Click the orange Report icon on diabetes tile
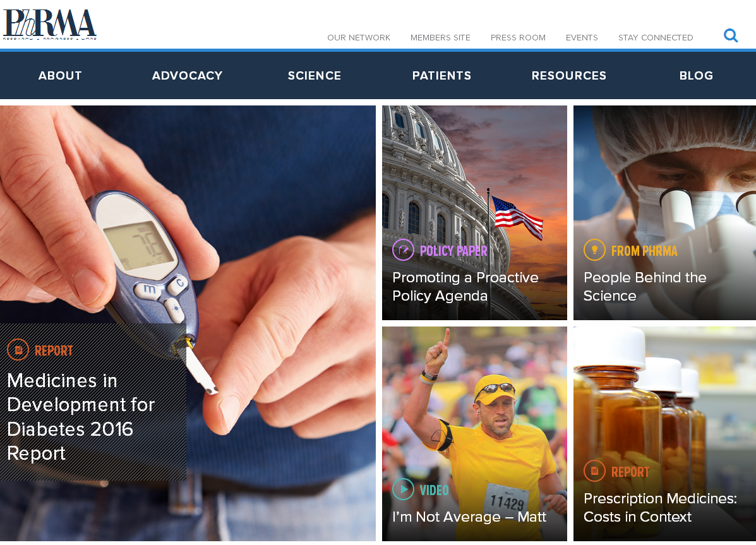 tap(18, 350)
